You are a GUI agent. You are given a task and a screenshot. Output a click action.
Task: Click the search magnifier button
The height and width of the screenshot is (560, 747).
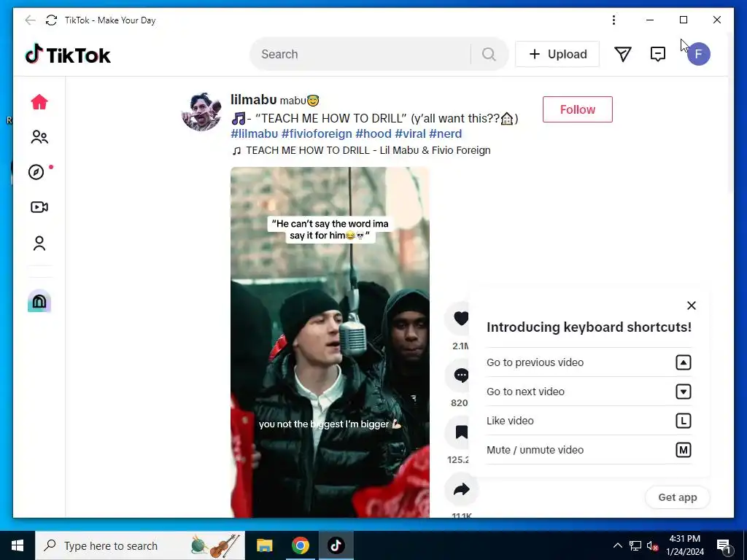(489, 54)
